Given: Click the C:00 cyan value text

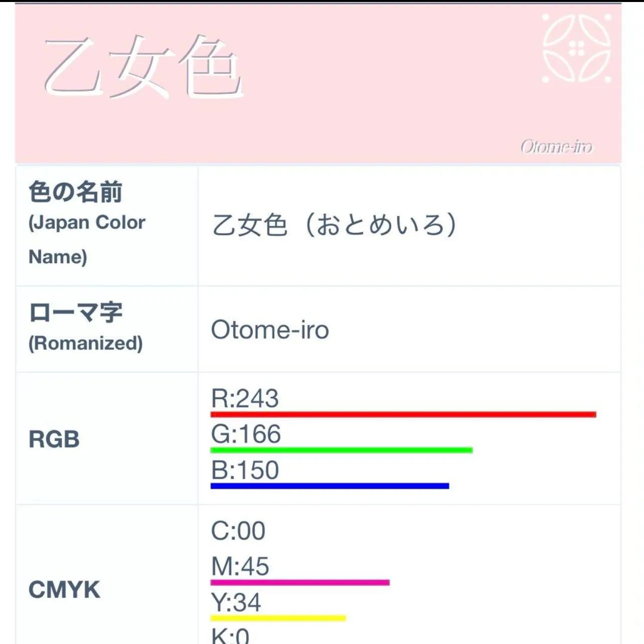Looking at the screenshot, I should [238, 531].
